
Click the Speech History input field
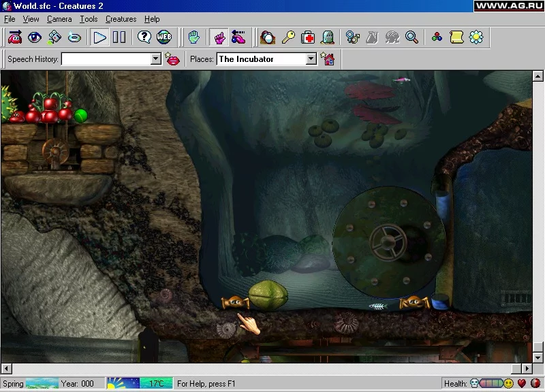pyautogui.click(x=106, y=59)
